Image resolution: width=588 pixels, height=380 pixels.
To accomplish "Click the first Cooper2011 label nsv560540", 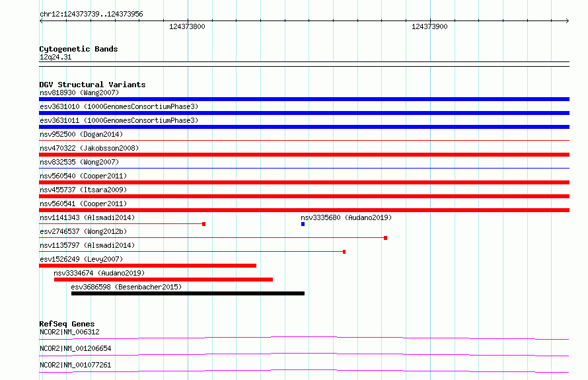I will coord(83,176).
